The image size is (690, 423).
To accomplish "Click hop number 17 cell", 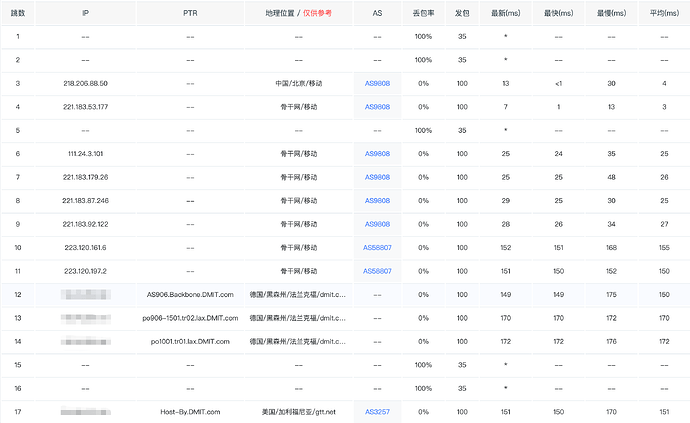I will tap(18, 412).
